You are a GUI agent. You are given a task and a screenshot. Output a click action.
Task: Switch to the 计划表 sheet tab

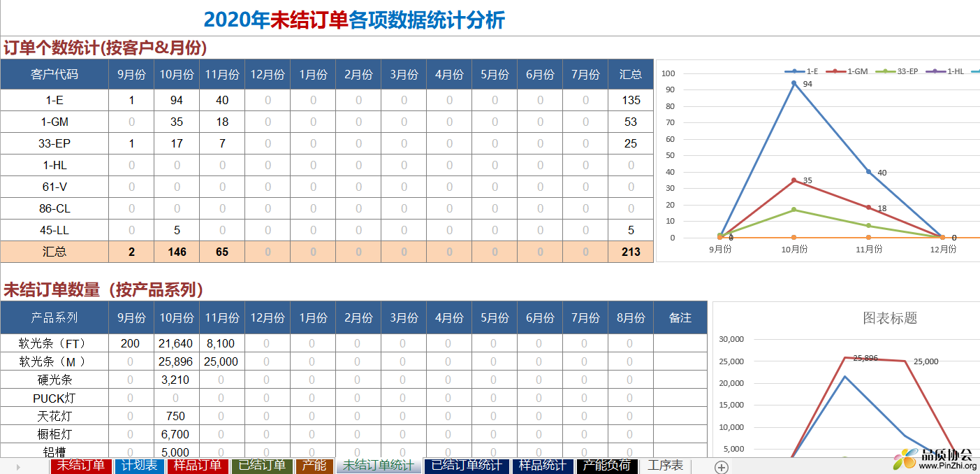coord(139,466)
